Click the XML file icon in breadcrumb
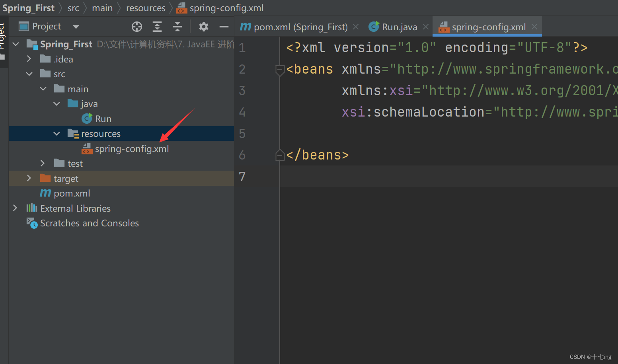The image size is (618, 364). click(x=182, y=8)
